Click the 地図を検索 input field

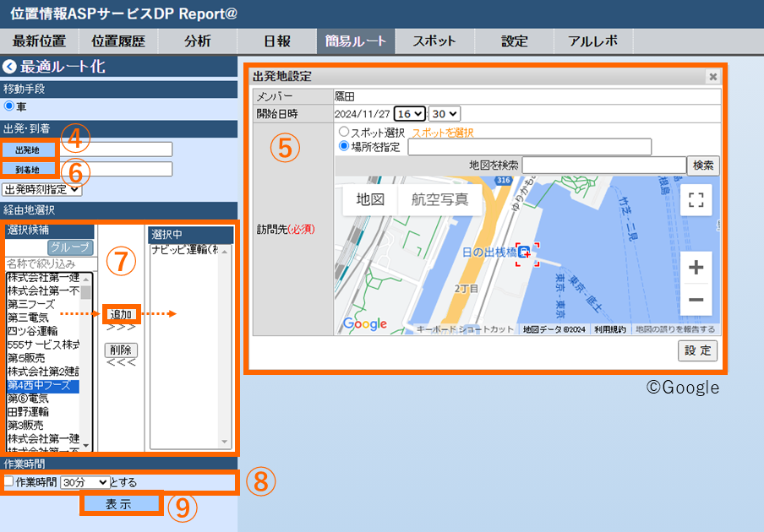point(603,166)
